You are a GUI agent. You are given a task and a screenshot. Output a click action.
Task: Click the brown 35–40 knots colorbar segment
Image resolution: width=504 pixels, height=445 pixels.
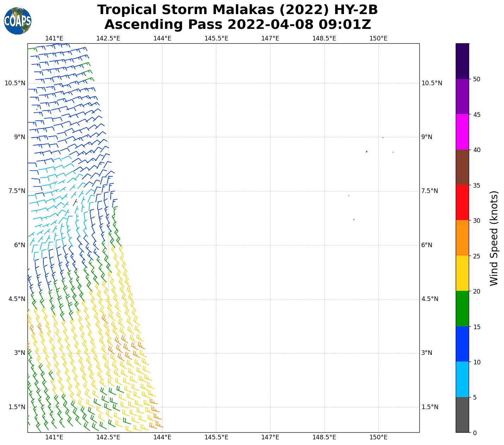tap(462, 167)
